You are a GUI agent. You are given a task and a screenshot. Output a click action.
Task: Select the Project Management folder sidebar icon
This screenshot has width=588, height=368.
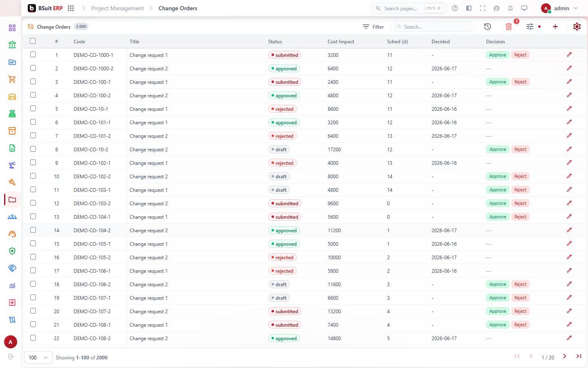point(12,200)
